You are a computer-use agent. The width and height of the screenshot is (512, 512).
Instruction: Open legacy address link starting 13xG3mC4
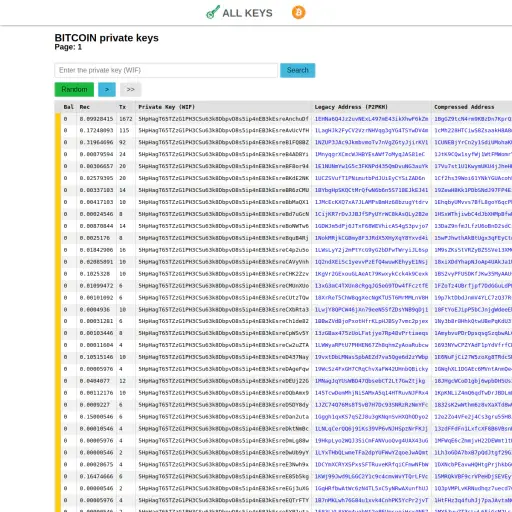coord(372,286)
